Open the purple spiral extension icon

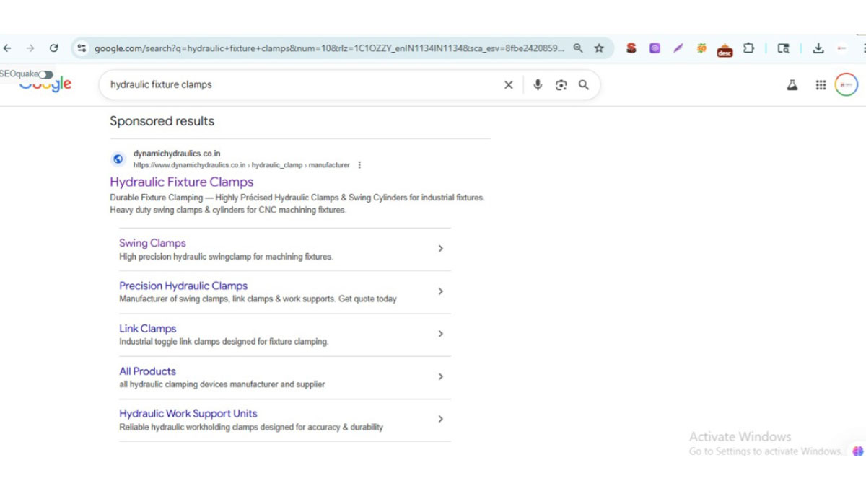pos(655,48)
